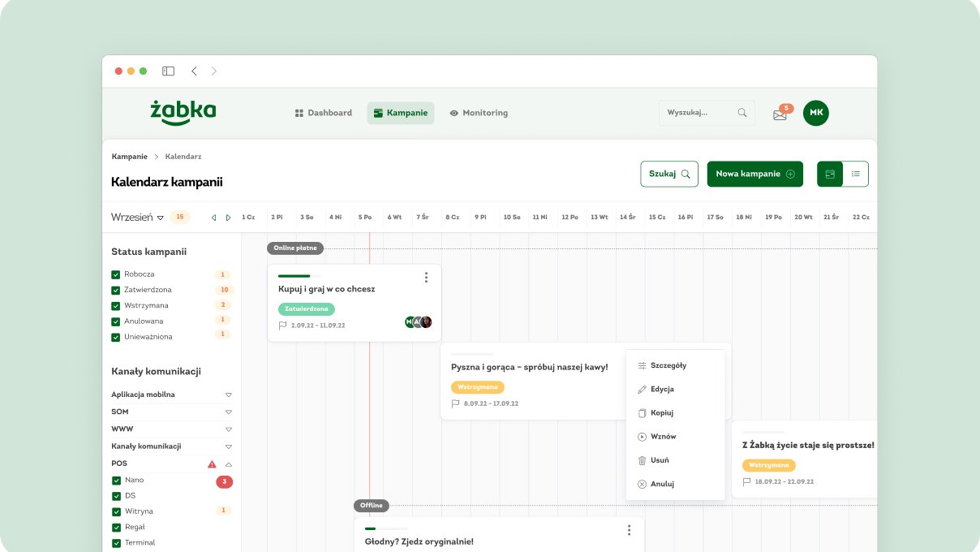Screen dimensions: 980x552
Task: Open options menu on Głodny? Zjedz oryginalnie card
Action: (x=629, y=530)
